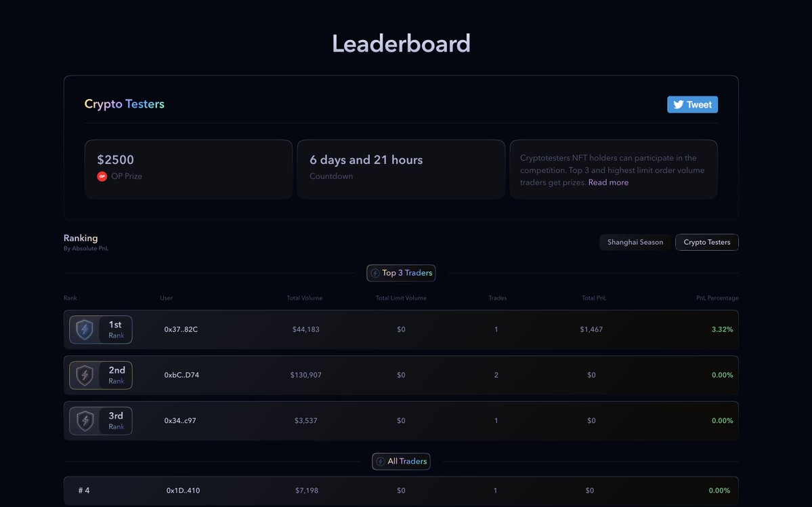
Task: Click the 3.32% PnL percentage
Action: pyautogui.click(x=722, y=329)
